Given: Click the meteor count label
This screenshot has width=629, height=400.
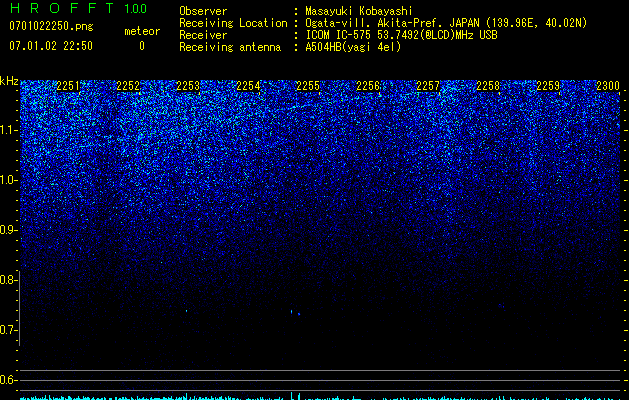Looking at the screenshot, I should (142, 31).
